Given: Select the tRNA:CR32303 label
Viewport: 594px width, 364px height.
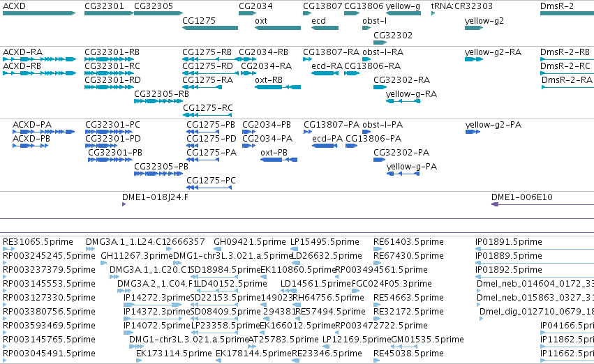Looking at the screenshot, I should point(462,6).
